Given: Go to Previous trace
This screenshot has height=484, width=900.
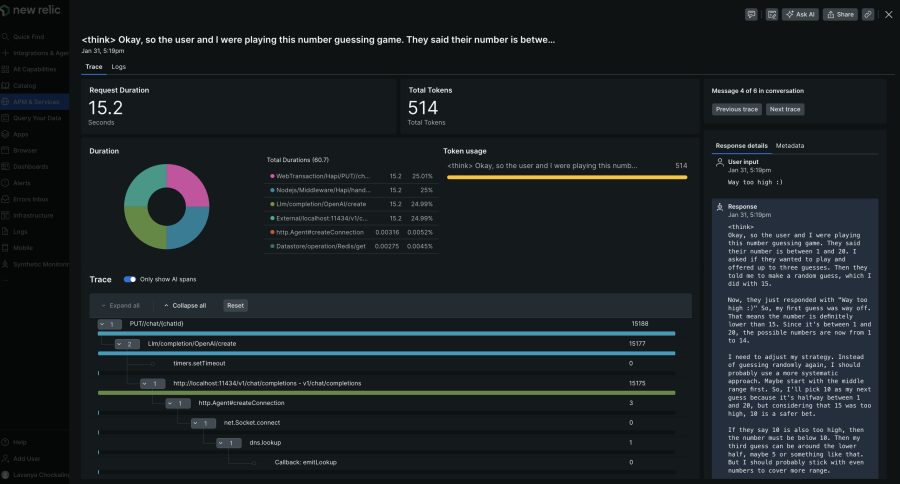Looking at the screenshot, I should (x=736, y=109).
